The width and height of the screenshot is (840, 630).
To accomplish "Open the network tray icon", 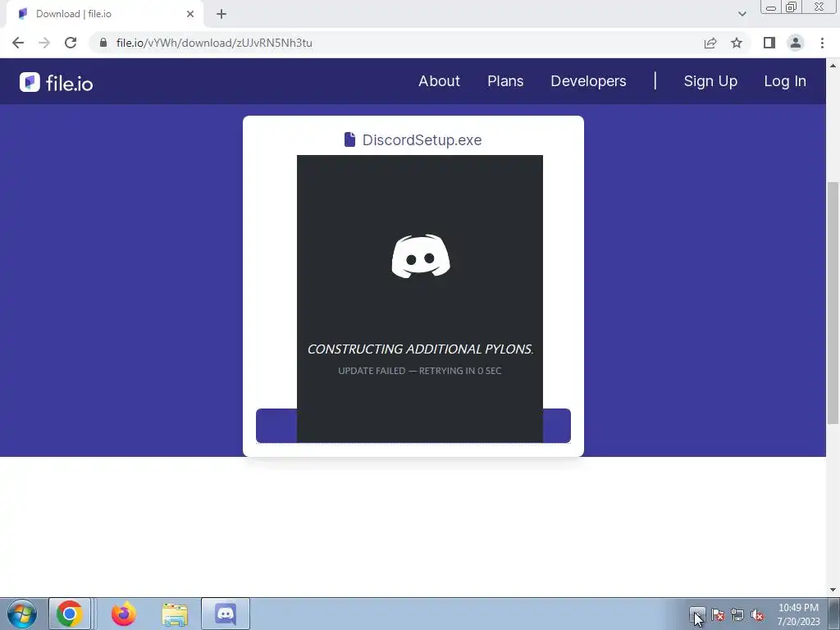I will 737,615.
